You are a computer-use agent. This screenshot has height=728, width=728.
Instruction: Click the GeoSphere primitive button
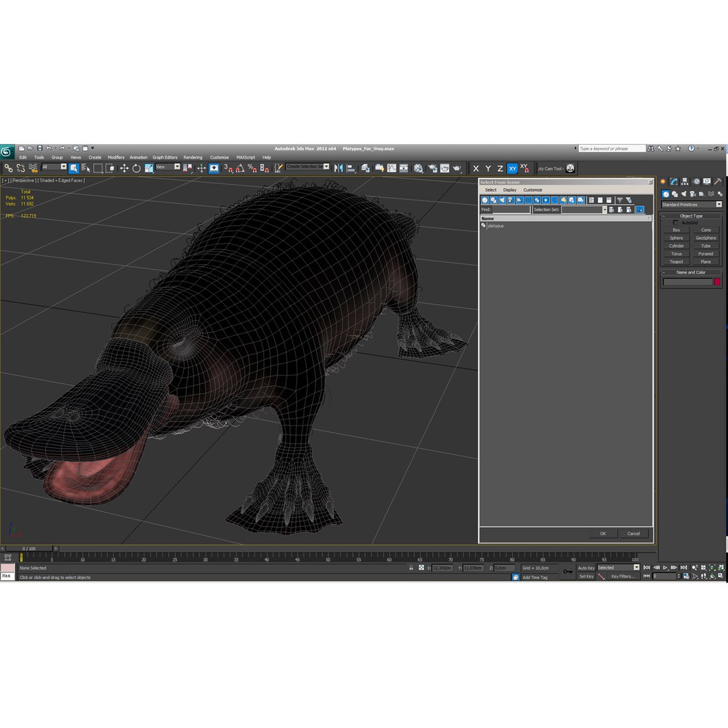point(706,238)
